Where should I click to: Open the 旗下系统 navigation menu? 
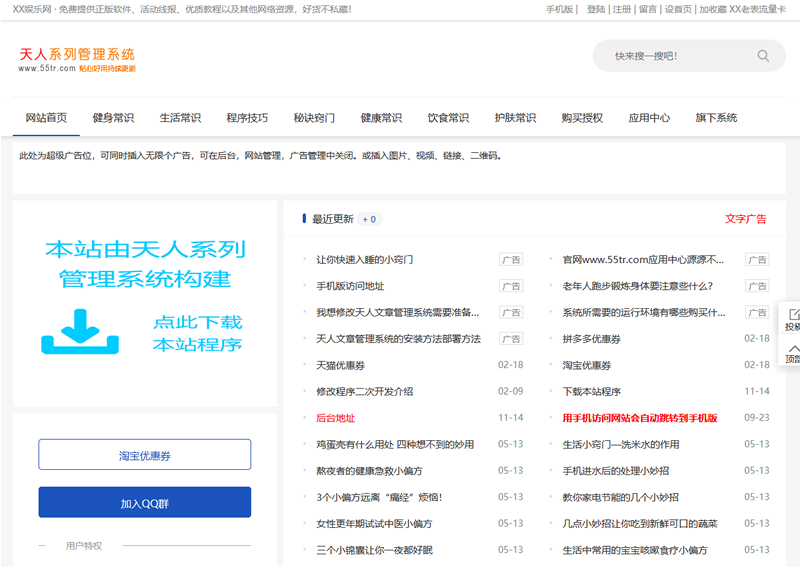[716, 118]
